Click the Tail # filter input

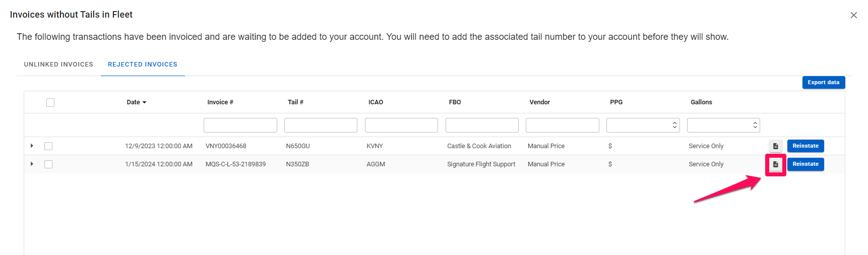click(321, 125)
